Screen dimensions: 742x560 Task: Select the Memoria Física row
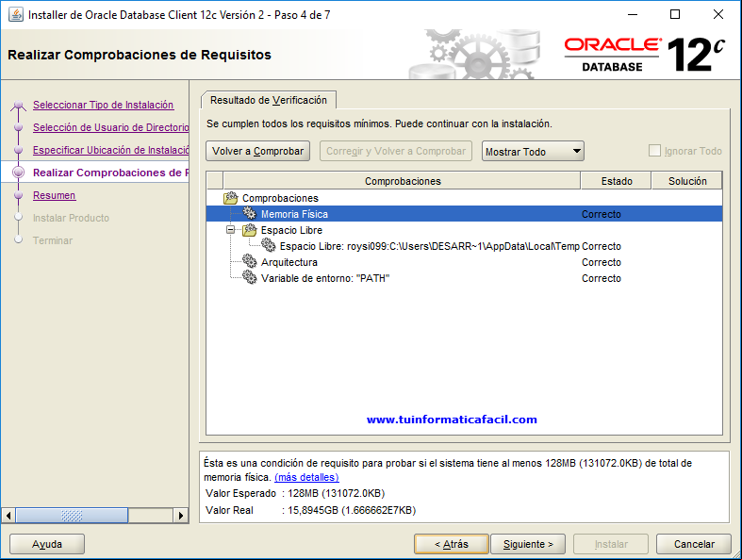[464, 214]
